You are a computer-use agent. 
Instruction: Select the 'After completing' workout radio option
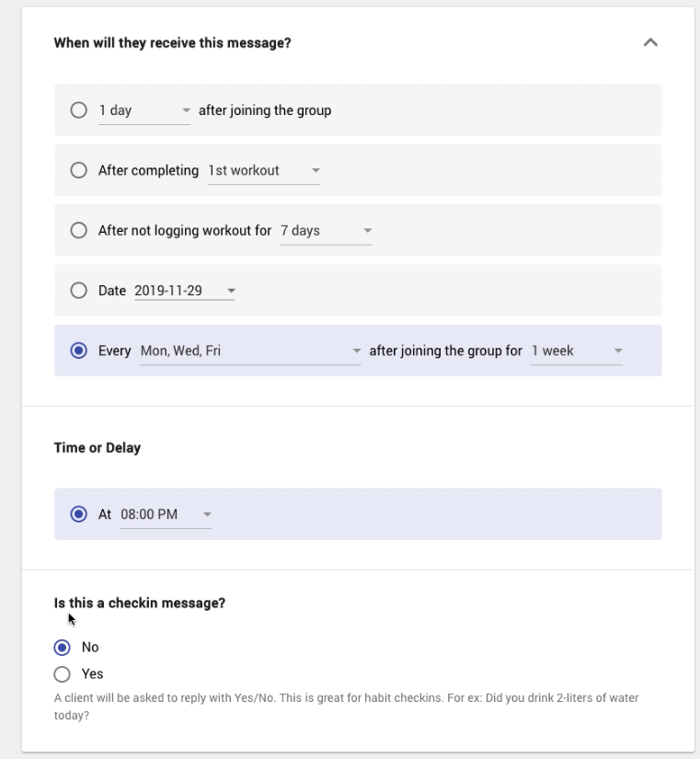tap(79, 170)
